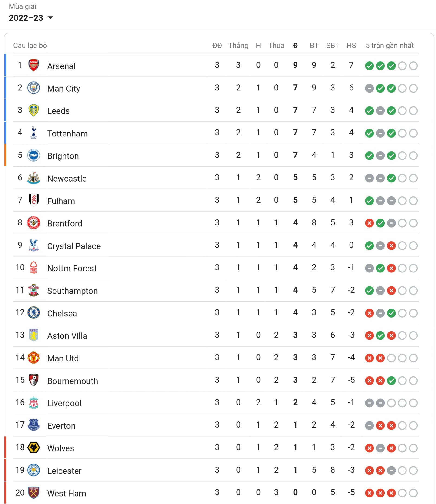Click the Newcastle club crest

coord(33,178)
